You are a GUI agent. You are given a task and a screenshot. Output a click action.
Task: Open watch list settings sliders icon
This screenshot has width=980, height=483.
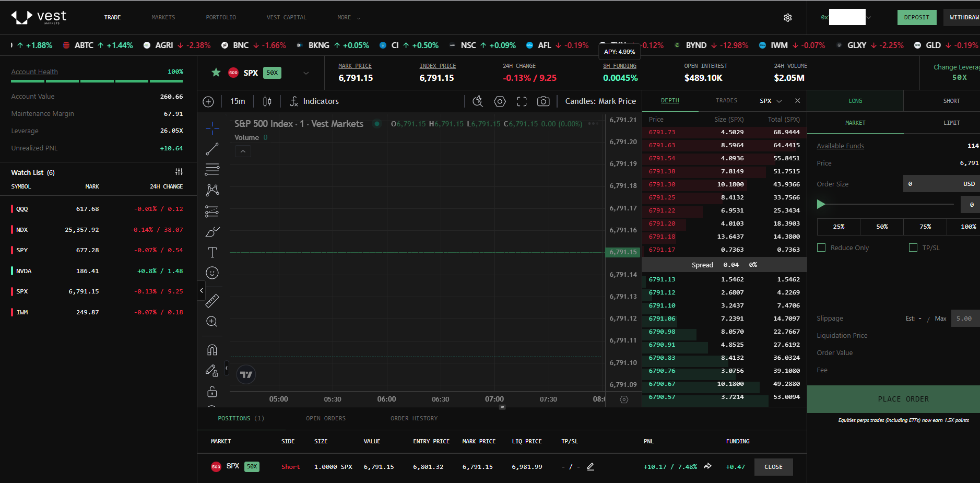click(x=179, y=172)
